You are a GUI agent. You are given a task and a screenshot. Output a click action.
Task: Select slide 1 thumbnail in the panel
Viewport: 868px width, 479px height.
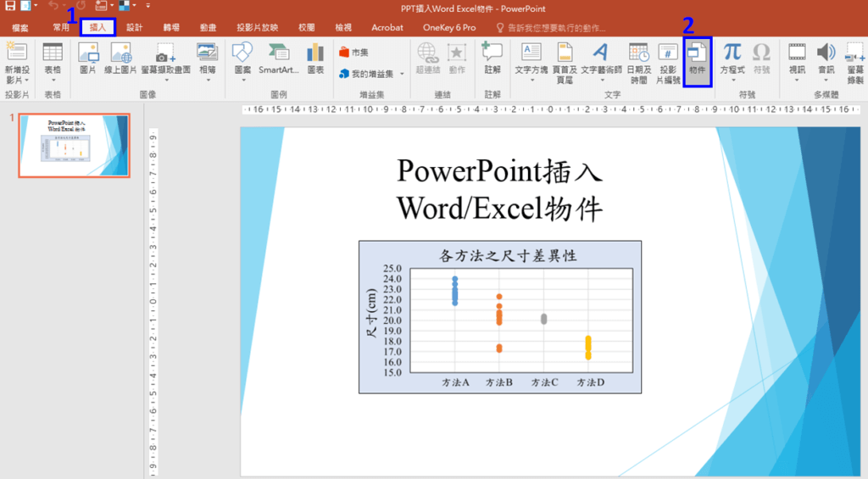(x=75, y=146)
